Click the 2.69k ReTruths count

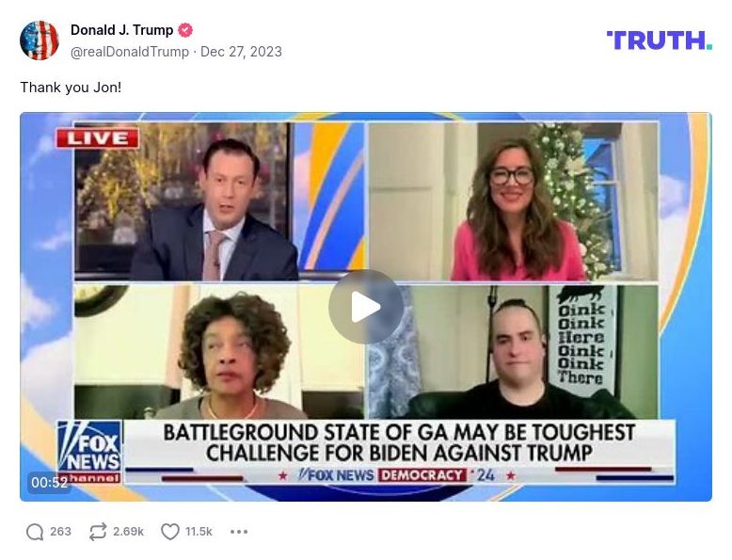coord(128,532)
